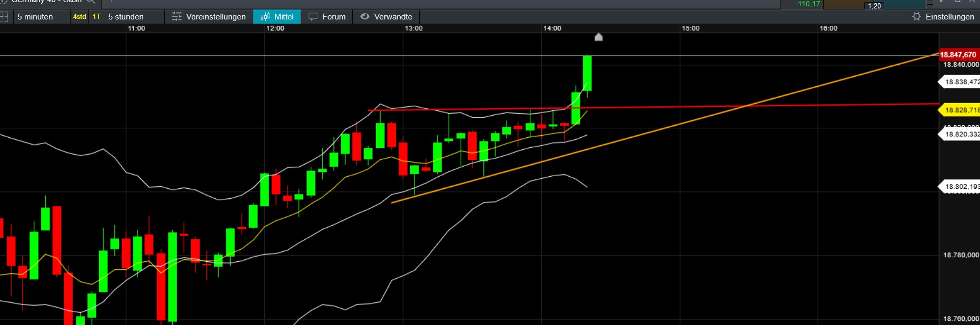
Task: Click the 15:00 time axis label
Action: 690,28
